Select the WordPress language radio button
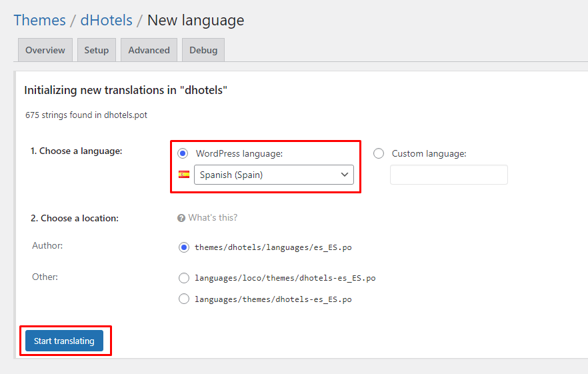 [x=183, y=153]
